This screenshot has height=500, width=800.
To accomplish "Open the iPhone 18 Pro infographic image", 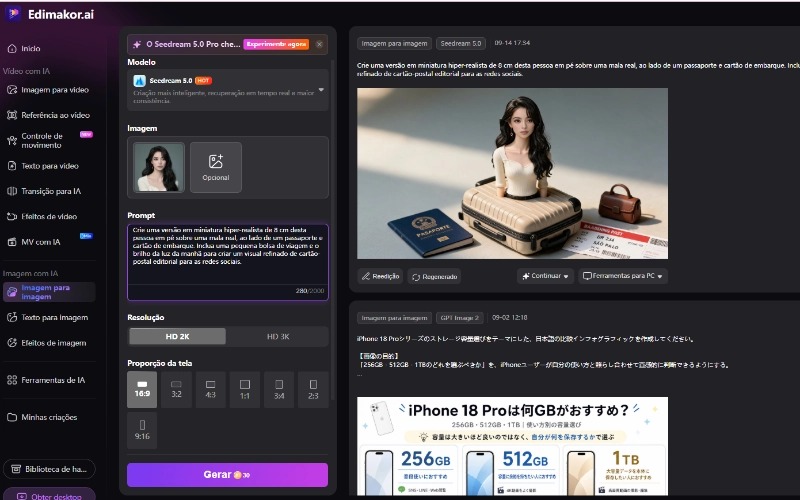I will pyautogui.click(x=512, y=446).
